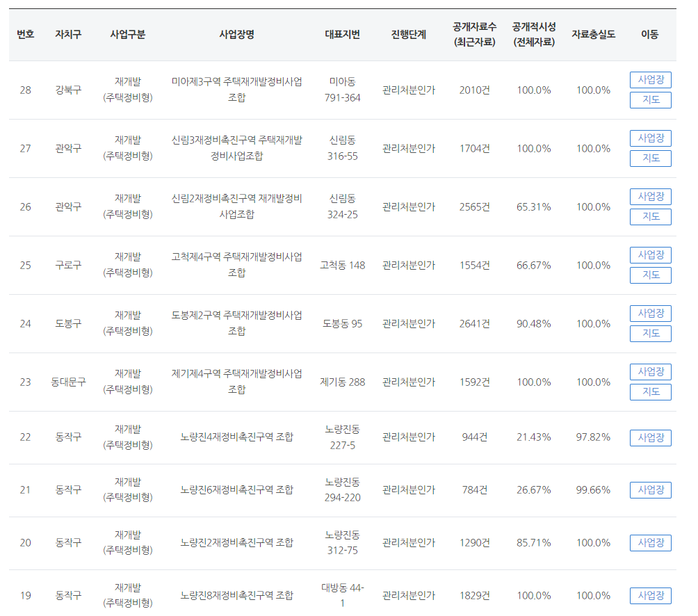The image size is (698, 616).
Task: Open 사업장 for row 22 노량진4재정비촉진구역
Action: [650, 437]
